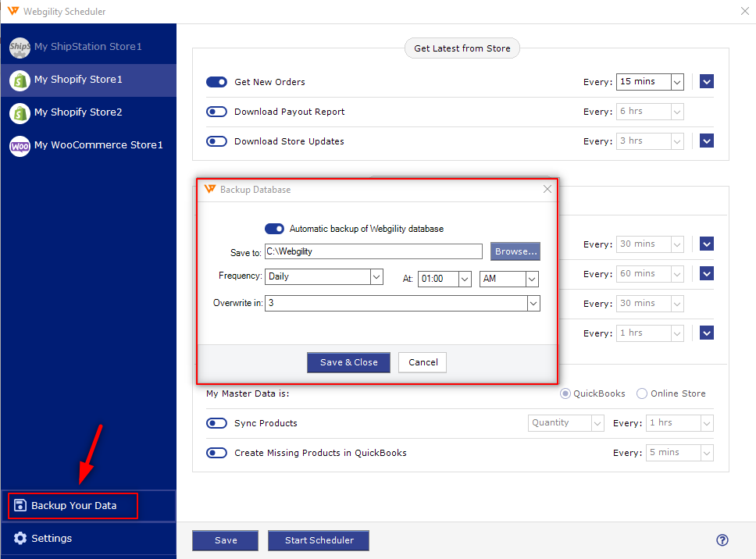
Task: Open the help question mark icon
Action: point(722,539)
